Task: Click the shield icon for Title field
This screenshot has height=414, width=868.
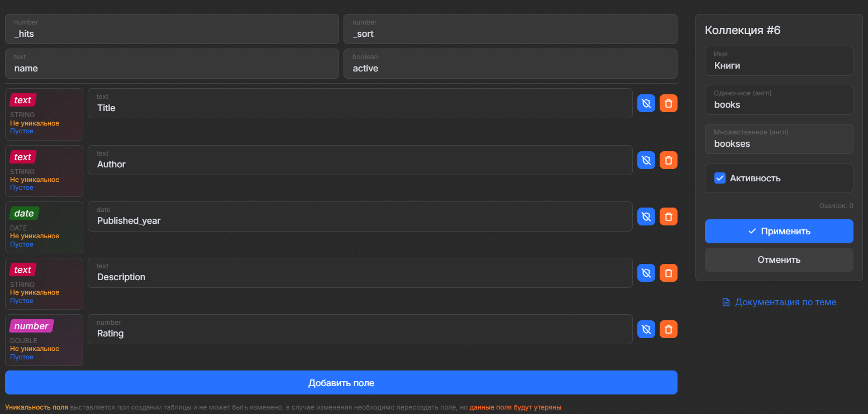Action: point(646,104)
